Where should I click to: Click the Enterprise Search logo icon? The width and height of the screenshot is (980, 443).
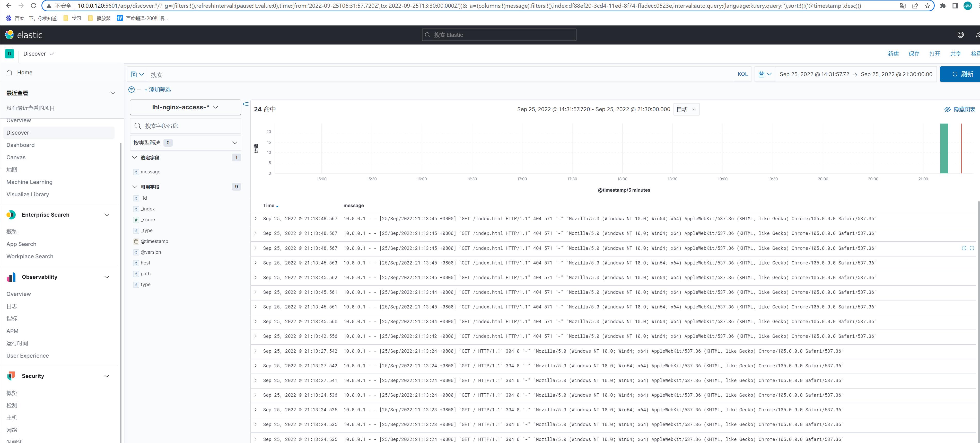(11, 215)
